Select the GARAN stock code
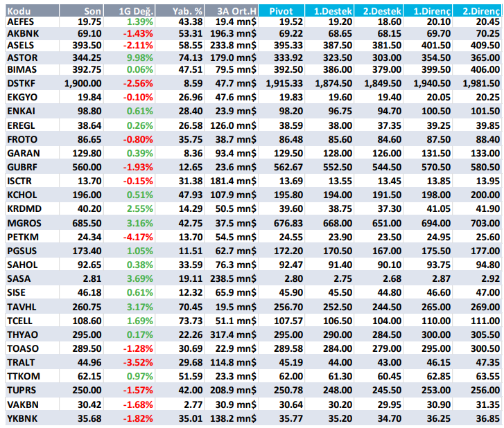The height and width of the screenshot is (428, 504). 24,153
